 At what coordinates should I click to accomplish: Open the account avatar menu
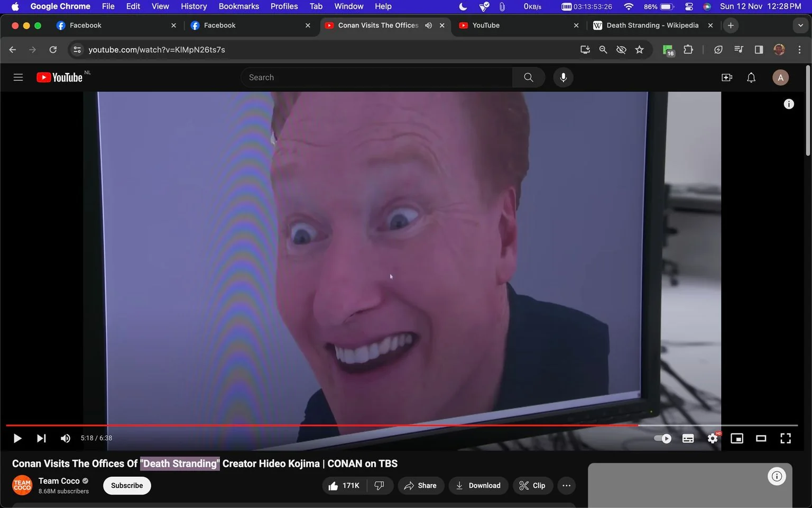click(781, 77)
